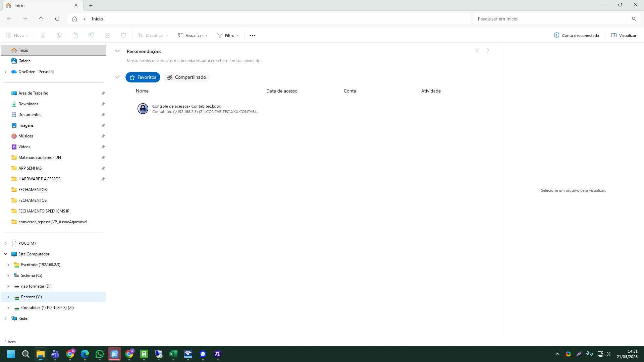
Task: Sort by the Nome column header
Action: pyautogui.click(x=142, y=91)
